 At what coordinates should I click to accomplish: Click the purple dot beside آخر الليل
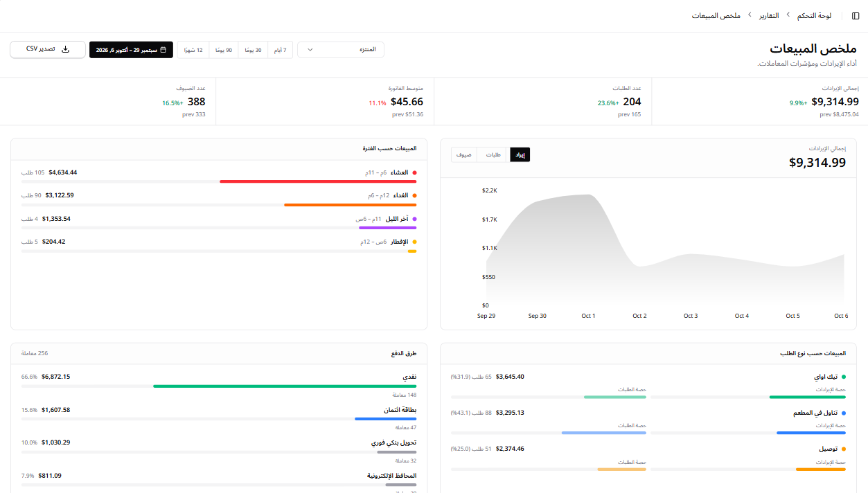414,219
